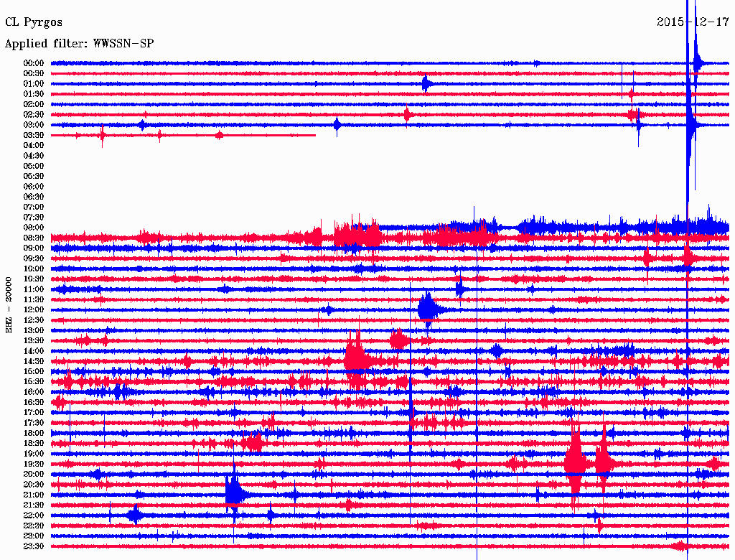This screenshot has width=735, height=560.
Task: Click the 02:30 time label
Action: point(34,114)
